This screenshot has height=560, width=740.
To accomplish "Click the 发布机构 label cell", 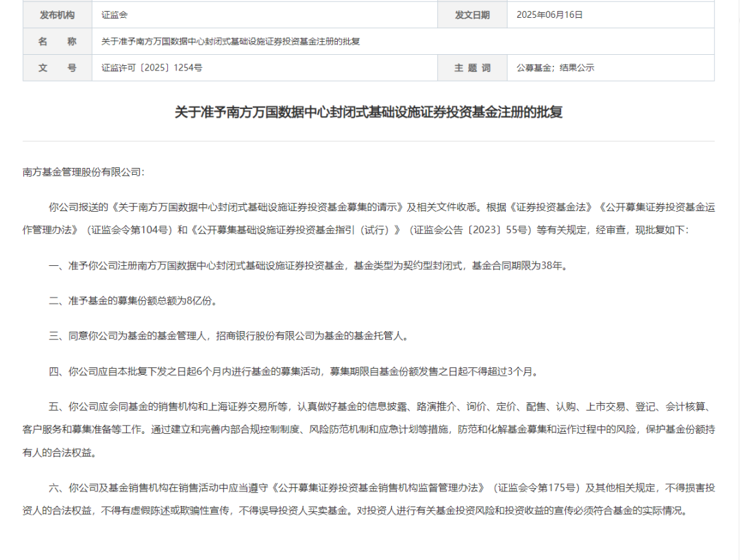I will (58, 14).
